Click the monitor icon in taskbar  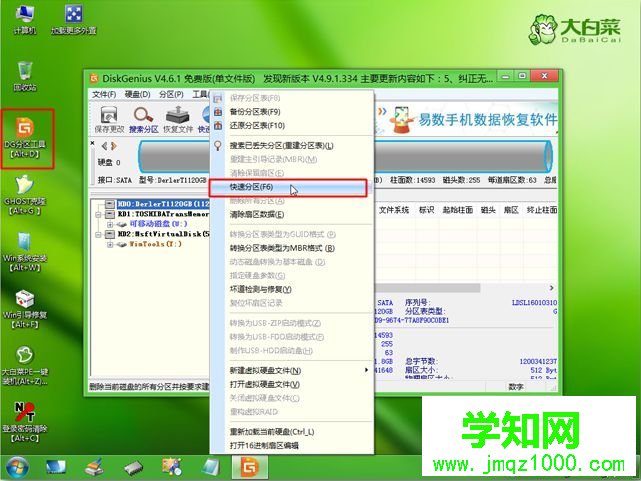coord(56,468)
